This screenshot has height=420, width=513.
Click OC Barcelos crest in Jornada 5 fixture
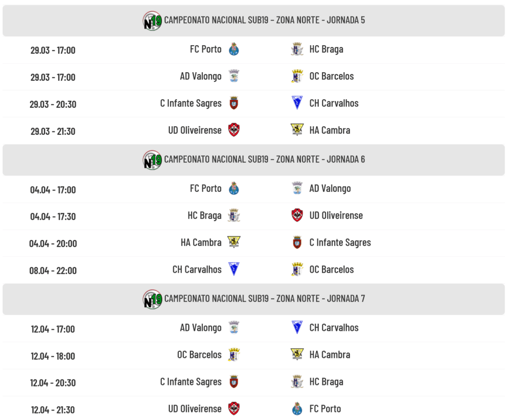point(297,76)
